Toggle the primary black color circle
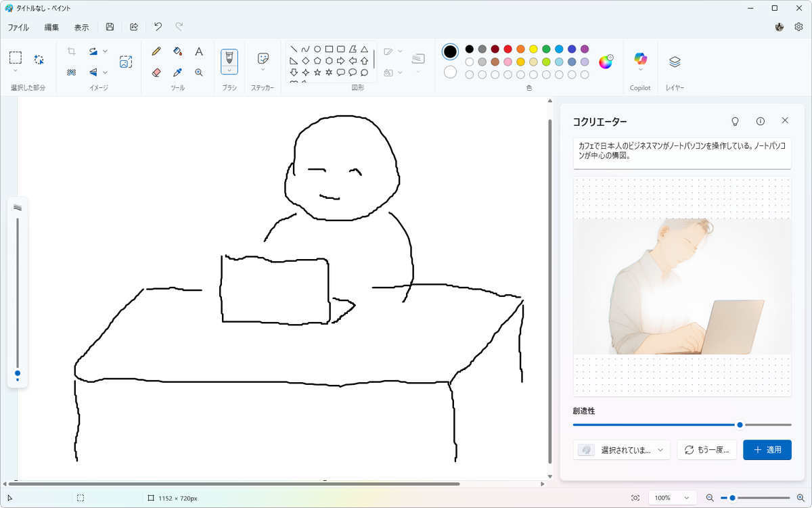812x508 pixels. 450,52
